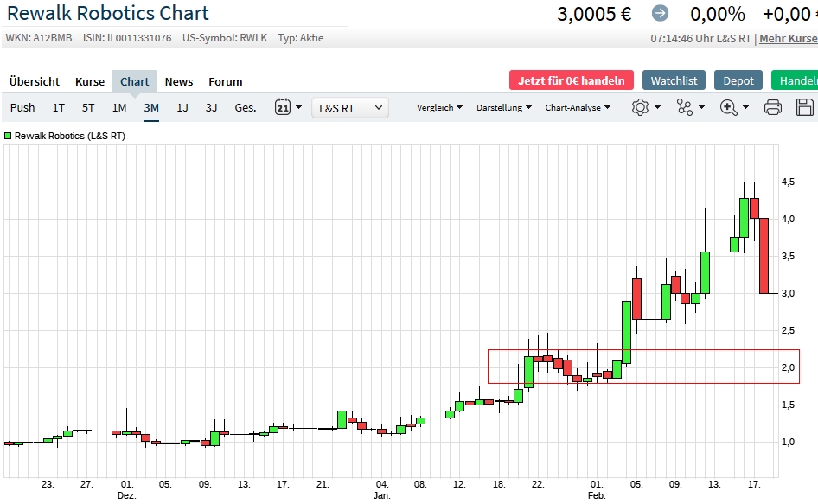818x504 pixels.
Task: Select the Push timeframe
Action: click(x=22, y=107)
